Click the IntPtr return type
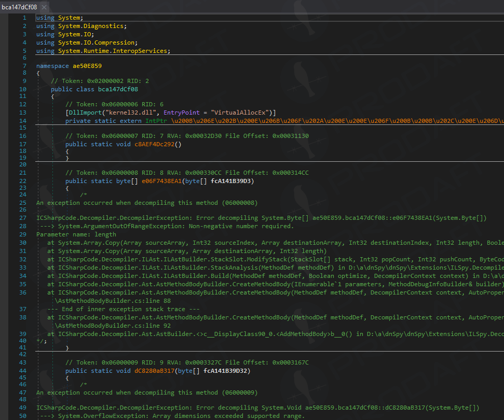The width and height of the screenshot is (504, 420). coord(156,121)
